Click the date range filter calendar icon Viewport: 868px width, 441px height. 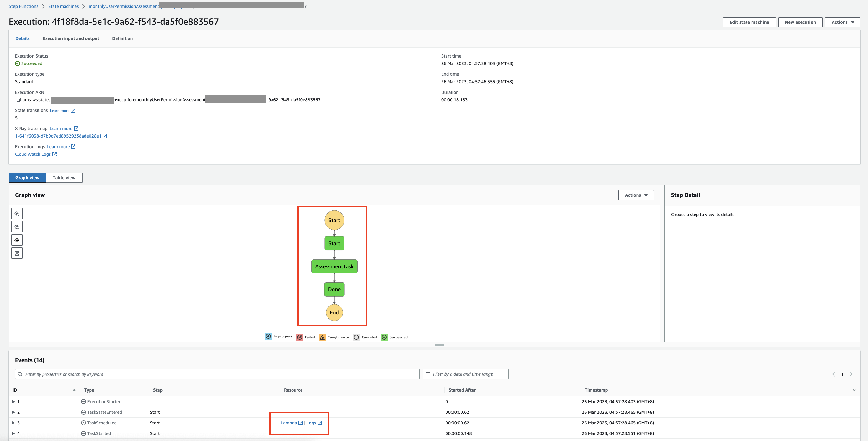pyautogui.click(x=428, y=374)
